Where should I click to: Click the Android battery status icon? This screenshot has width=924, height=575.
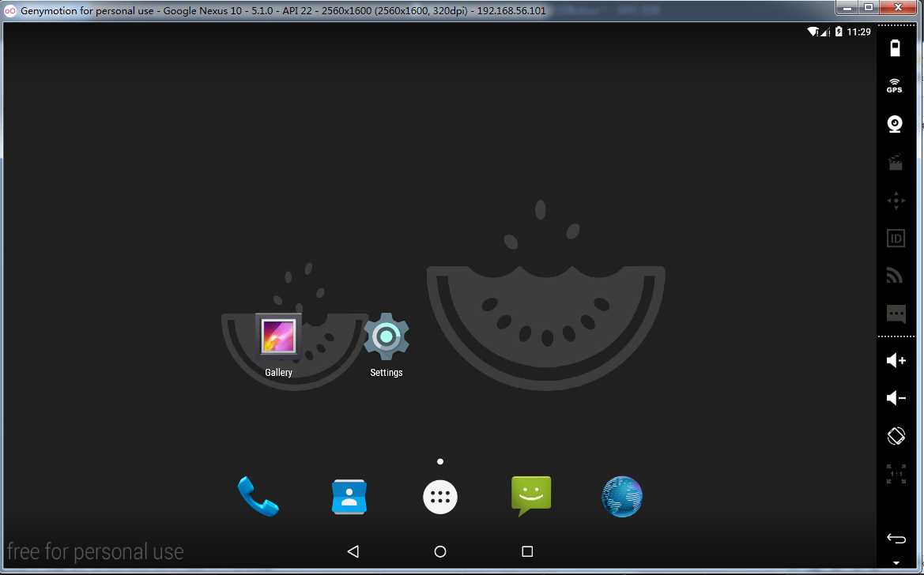pos(839,32)
